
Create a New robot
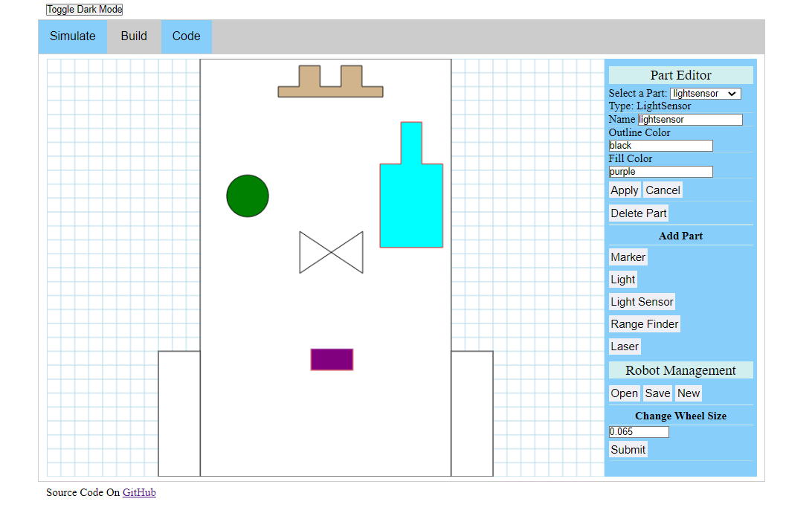click(x=689, y=393)
